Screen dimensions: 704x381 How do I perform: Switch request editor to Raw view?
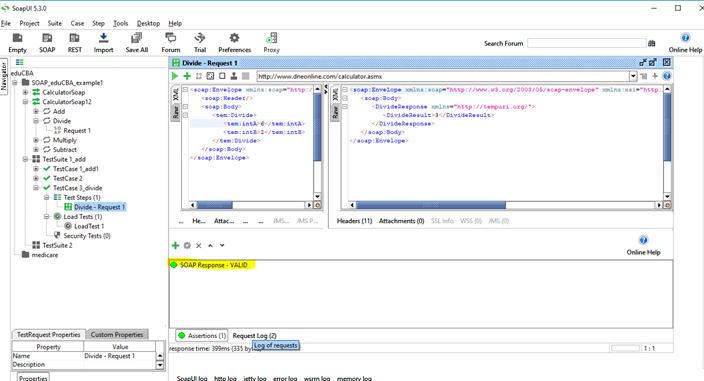pyautogui.click(x=176, y=112)
